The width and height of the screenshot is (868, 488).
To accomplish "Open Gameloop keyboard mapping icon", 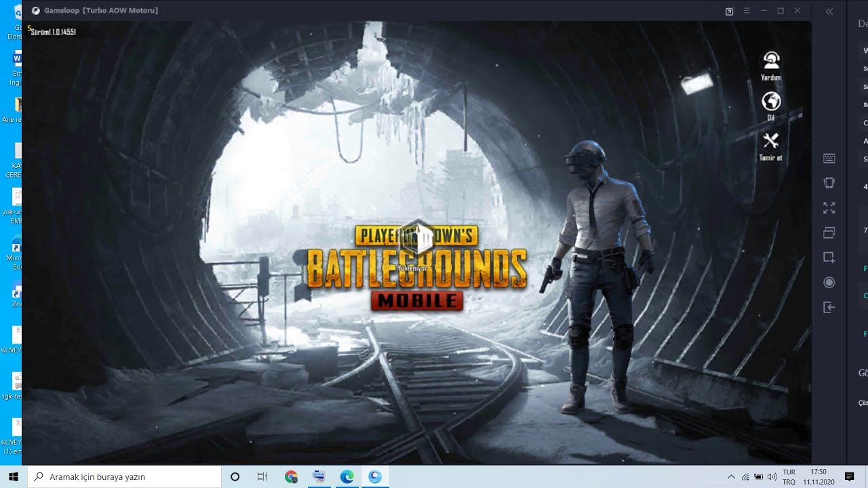I will tap(829, 158).
